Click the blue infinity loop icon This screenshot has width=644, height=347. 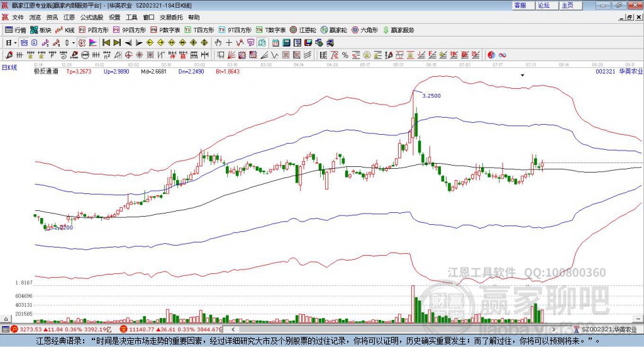502,55
